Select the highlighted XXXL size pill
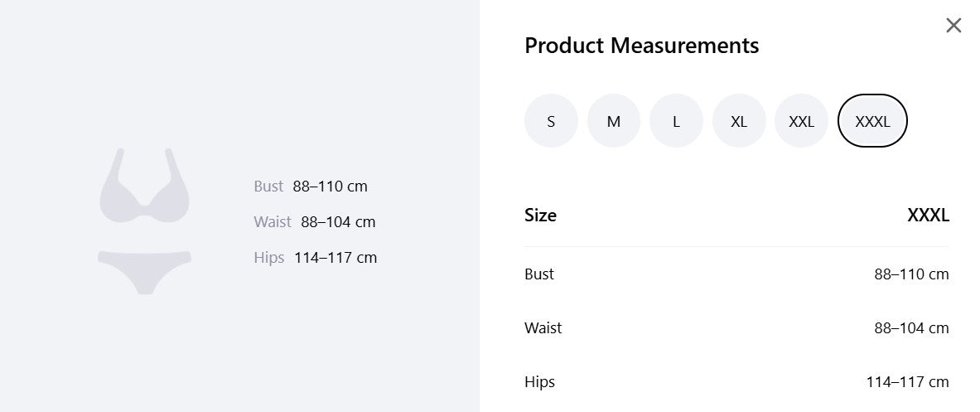 point(871,121)
